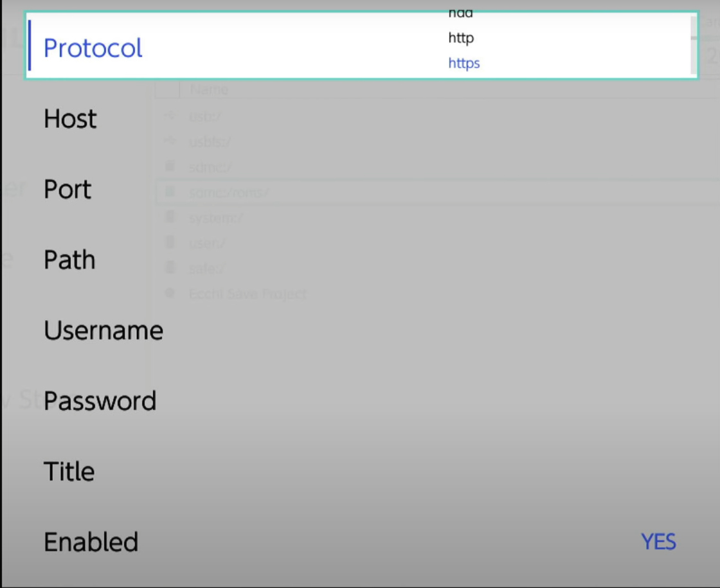This screenshot has height=588, width=720.
Task: Click the safe:/ storage icon
Action: 170,267
